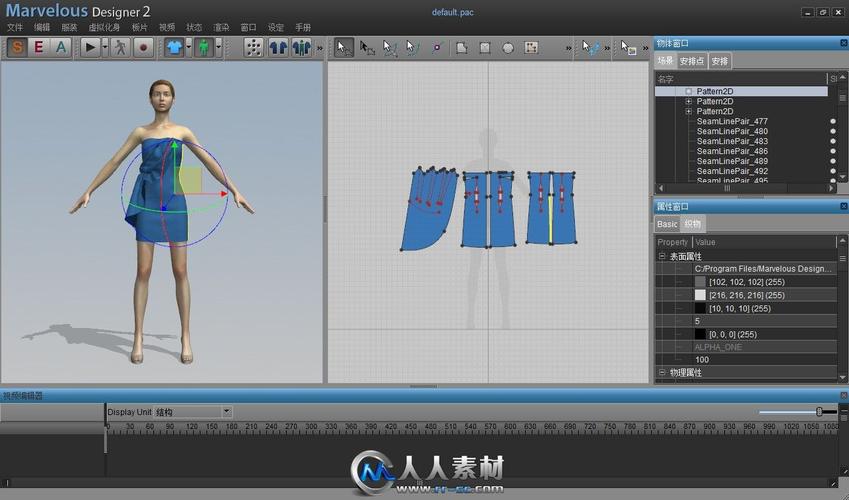Select the circle pattern creation tool
Screen dimensions: 849x500
click(x=507, y=48)
